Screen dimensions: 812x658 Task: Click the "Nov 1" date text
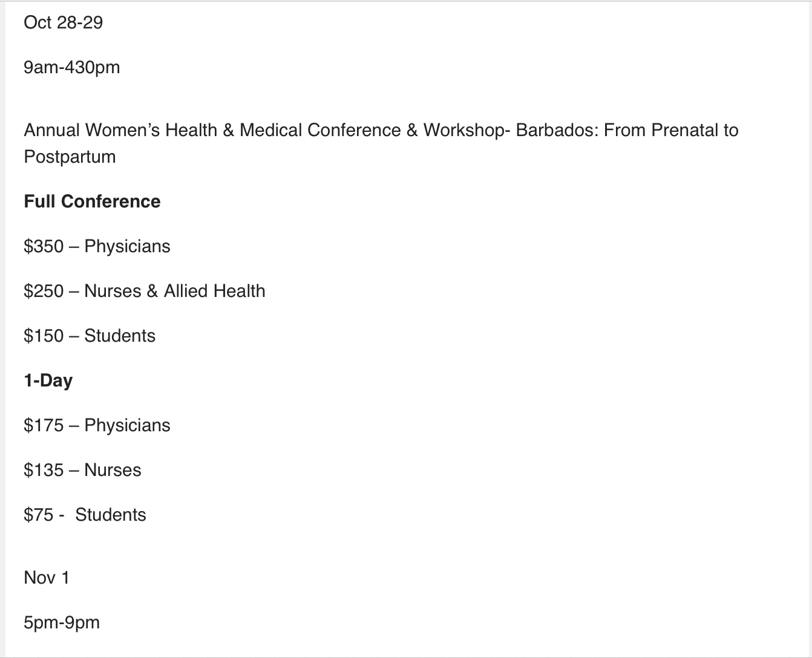47,578
